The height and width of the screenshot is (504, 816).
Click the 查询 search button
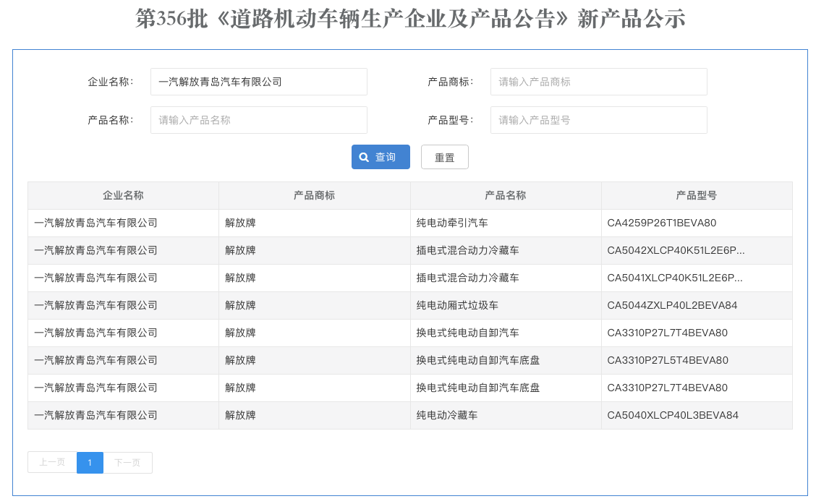tap(381, 157)
